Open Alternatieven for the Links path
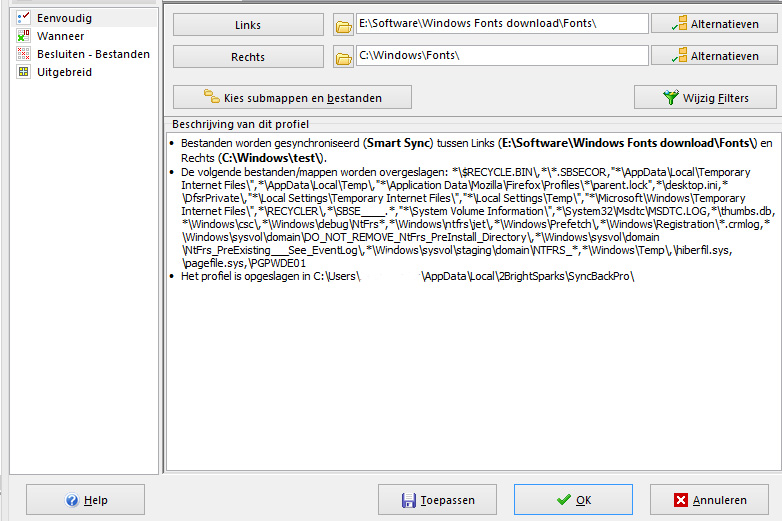The image size is (782, 521). click(x=714, y=23)
